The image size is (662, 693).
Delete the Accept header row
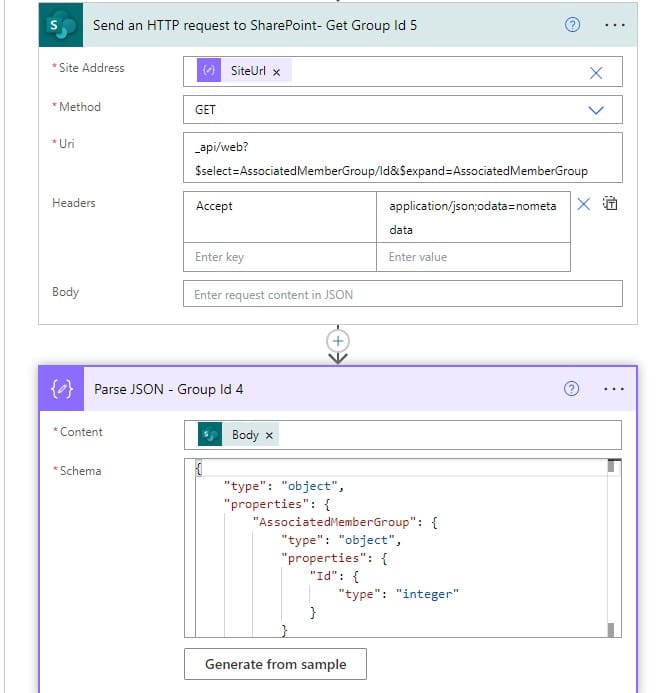(x=583, y=204)
